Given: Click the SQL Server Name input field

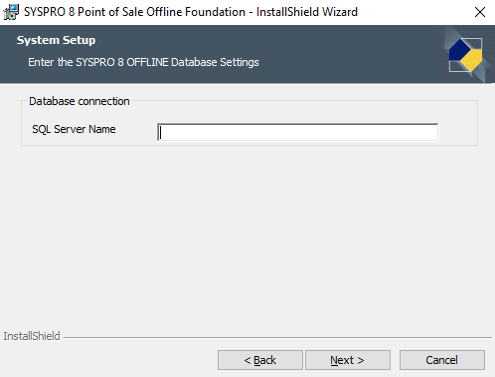Looking at the screenshot, I should pos(298,132).
